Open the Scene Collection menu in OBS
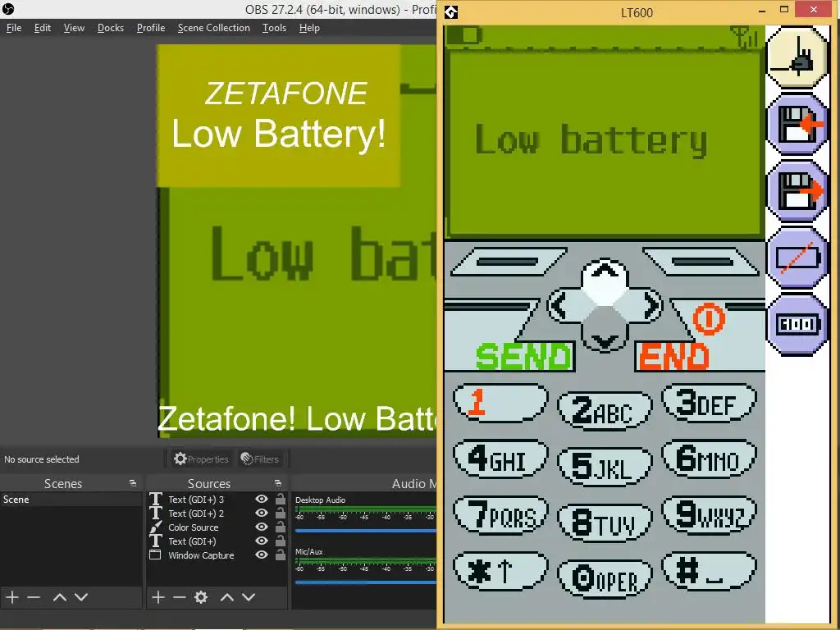This screenshot has height=630, width=840. (214, 28)
